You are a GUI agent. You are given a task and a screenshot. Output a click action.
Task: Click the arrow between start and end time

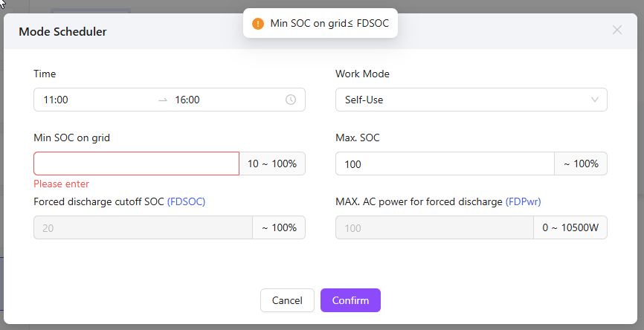pyautogui.click(x=163, y=100)
